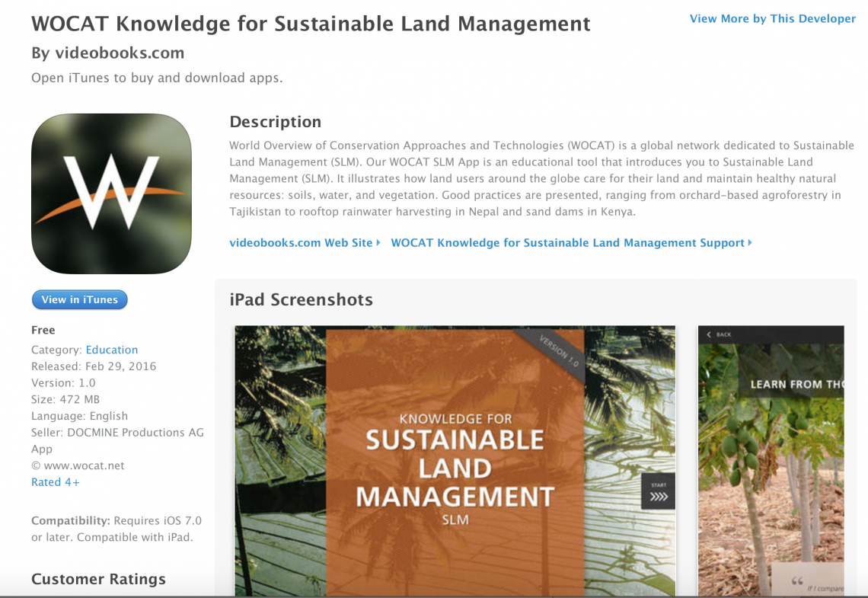The height and width of the screenshot is (598, 868).
Task: Open the Education category link
Action: tap(112, 350)
